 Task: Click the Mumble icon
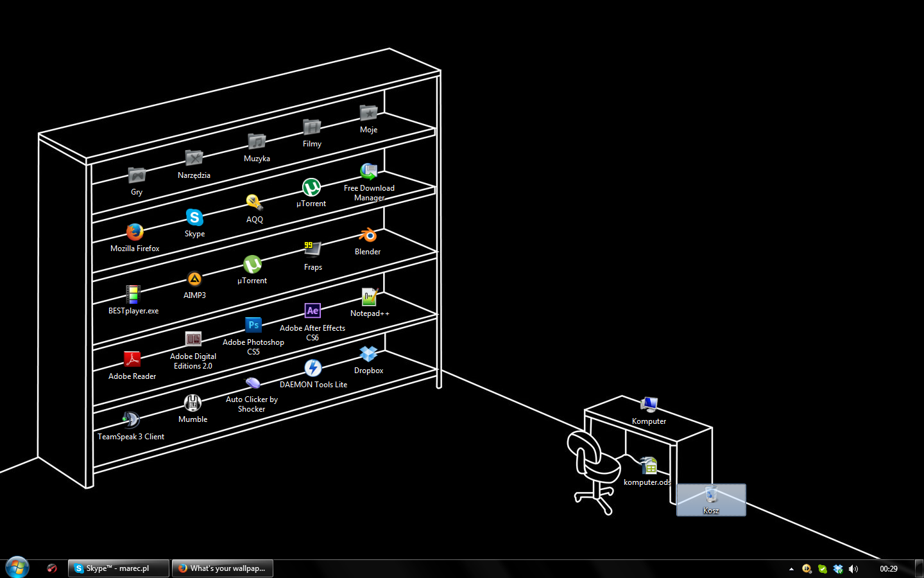pyautogui.click(x=193, y=403)
